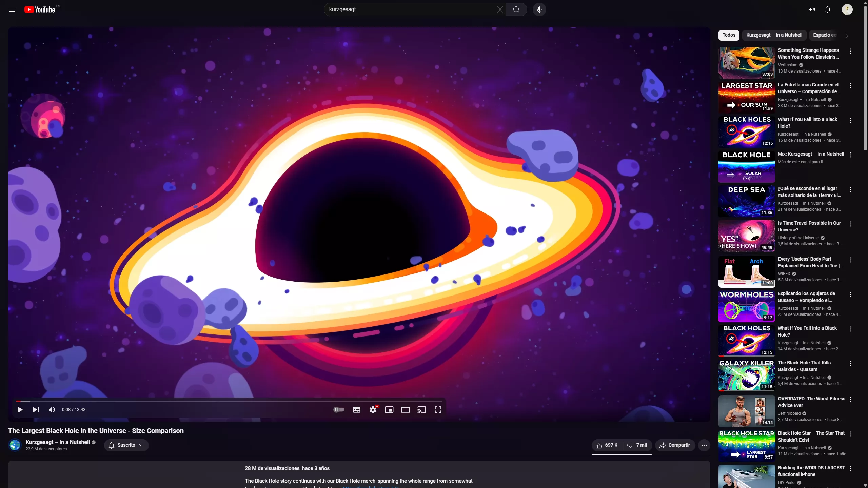
Task: Open the Kurzgesagt – In a Nutshell channel name
Action: pyautogui.click(x=58, y=442)
